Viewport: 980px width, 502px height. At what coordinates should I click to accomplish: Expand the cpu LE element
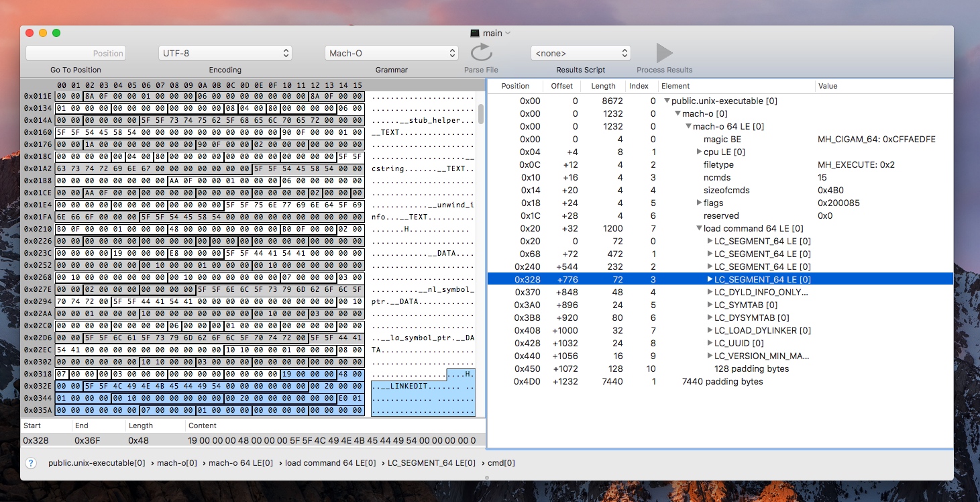click(x=699, y=152)
